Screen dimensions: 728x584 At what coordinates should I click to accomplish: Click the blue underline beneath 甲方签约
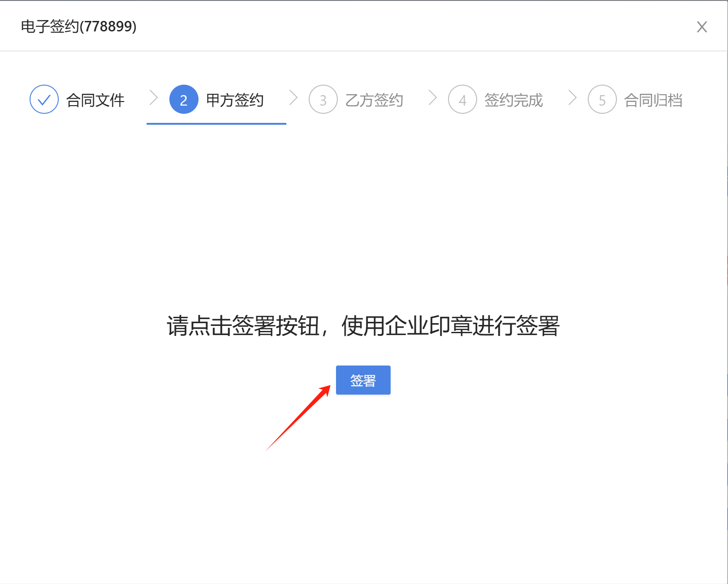pos(216,123)
